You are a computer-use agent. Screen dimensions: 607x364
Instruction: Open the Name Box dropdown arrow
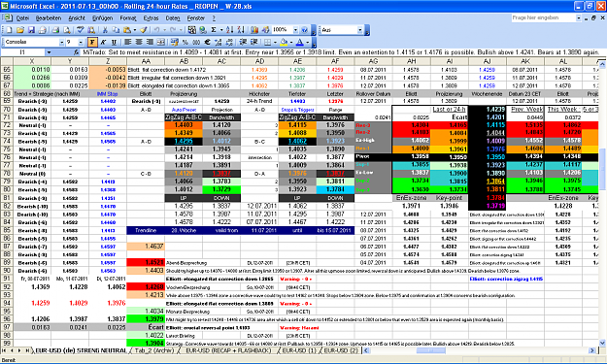click(x=49, y=52)
